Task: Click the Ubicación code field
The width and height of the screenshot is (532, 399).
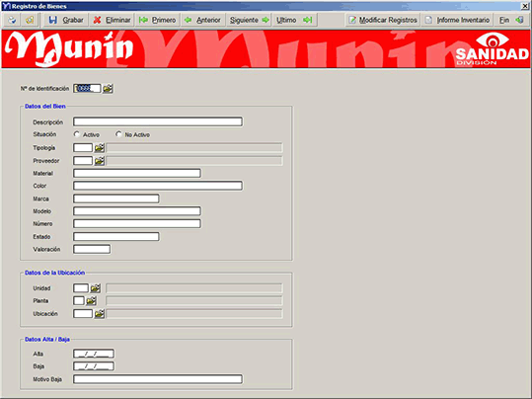Action: (83, 314)
